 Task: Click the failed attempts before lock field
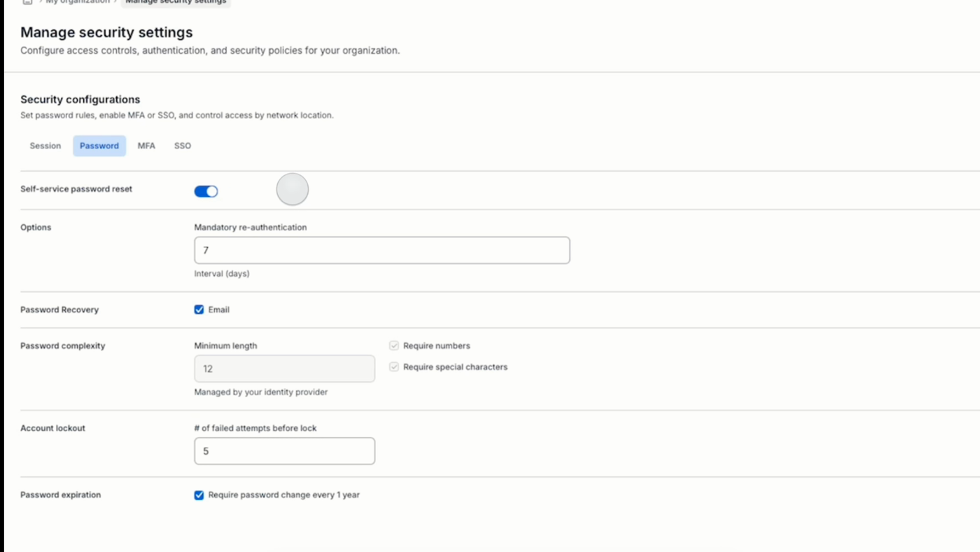285,451
